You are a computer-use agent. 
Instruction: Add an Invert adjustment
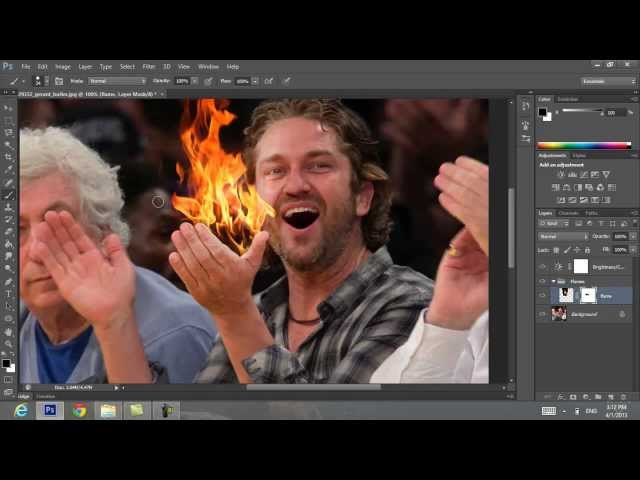(x=561, y=200)
